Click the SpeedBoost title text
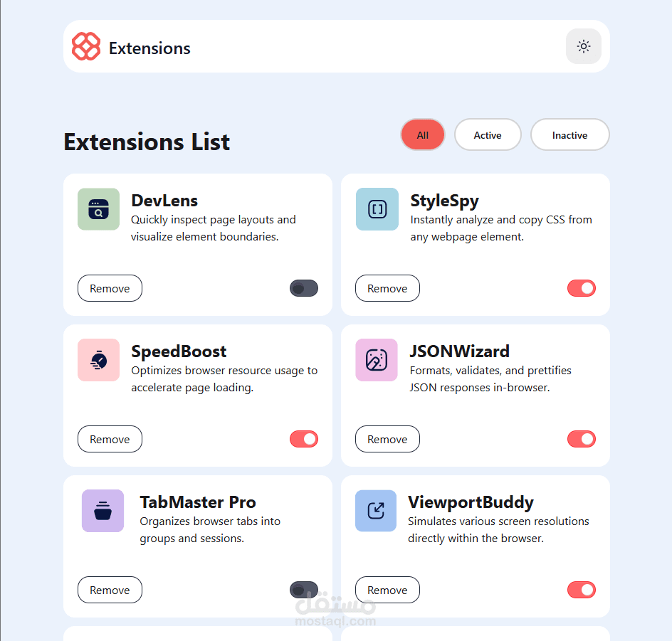 pyautogui.click(x=179, y=351)
